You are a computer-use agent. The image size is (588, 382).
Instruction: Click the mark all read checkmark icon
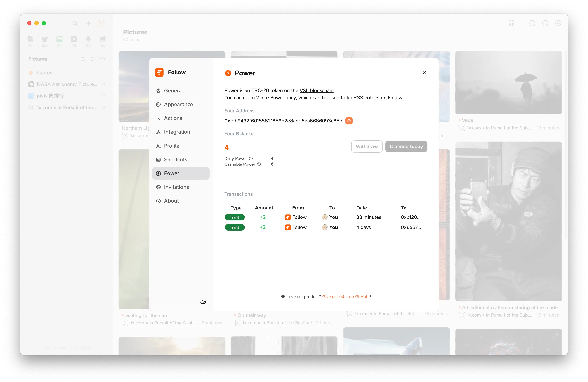(x=558, y=23)
